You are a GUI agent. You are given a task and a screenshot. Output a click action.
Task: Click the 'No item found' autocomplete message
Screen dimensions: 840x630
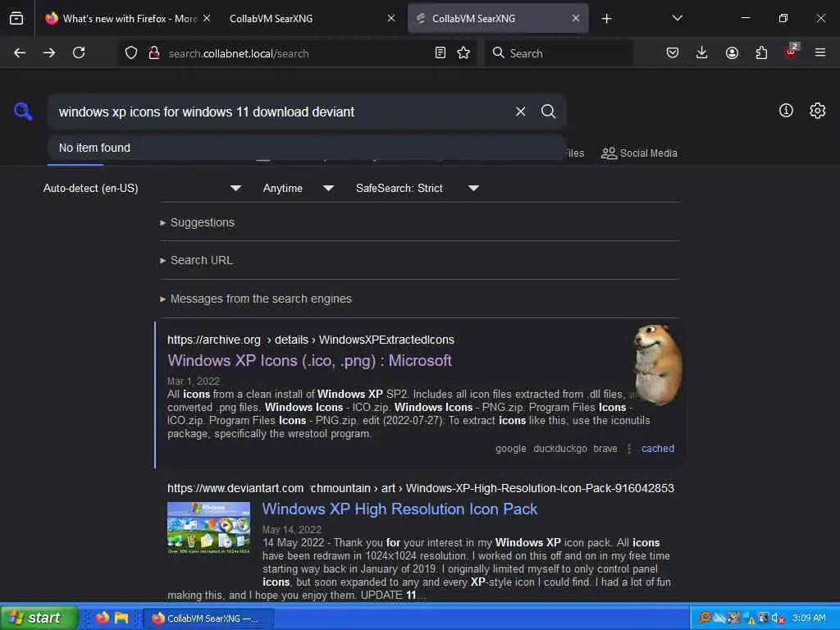tap(94, 148)
